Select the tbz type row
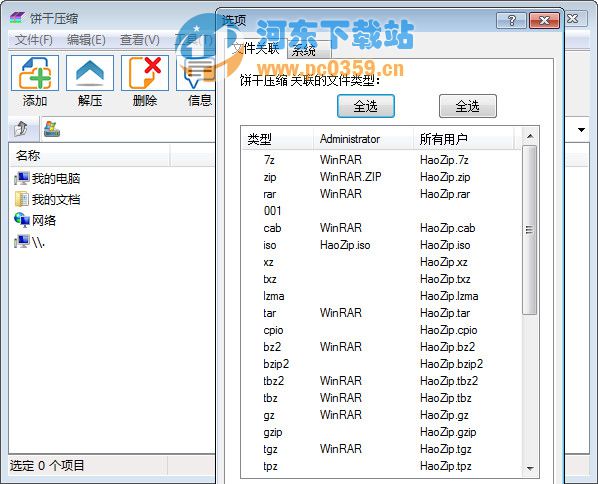The height and width of the screenshot is (484, 598). [x=381, y=398]
